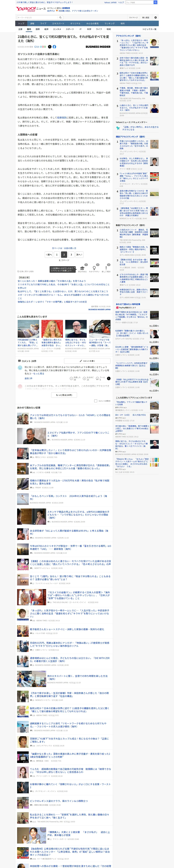This screenshot has height=868, width=174.
Task: Click the comment bubble count 26 under headline
Action: (37, 47)
